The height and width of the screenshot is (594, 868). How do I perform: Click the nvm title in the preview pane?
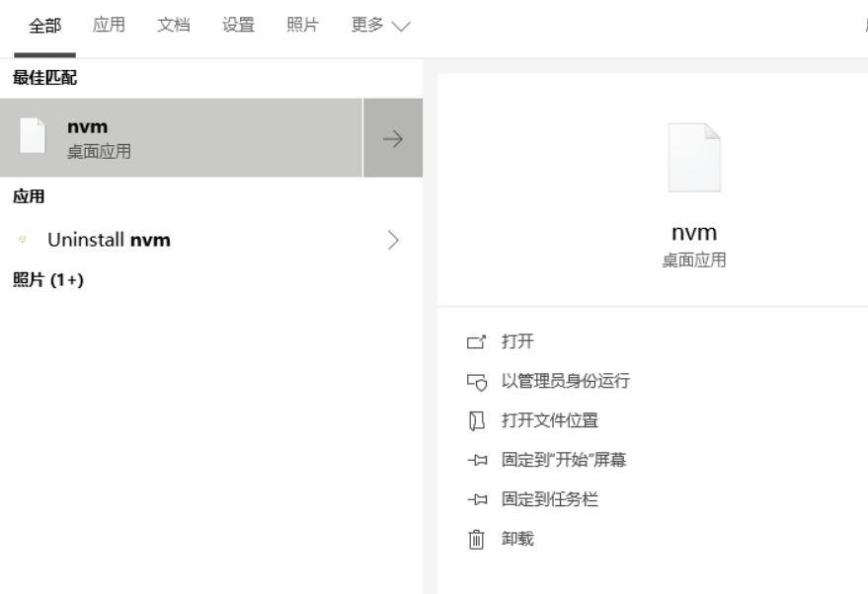693,233
